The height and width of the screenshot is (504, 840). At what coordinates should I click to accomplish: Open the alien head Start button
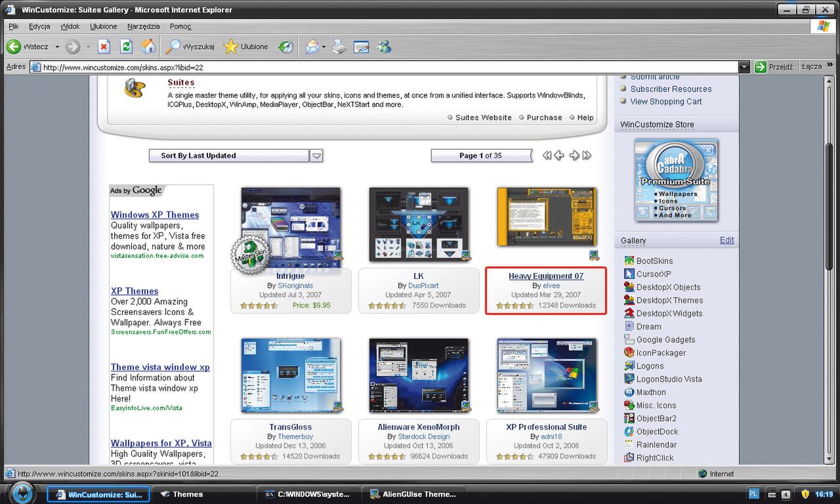22,493
